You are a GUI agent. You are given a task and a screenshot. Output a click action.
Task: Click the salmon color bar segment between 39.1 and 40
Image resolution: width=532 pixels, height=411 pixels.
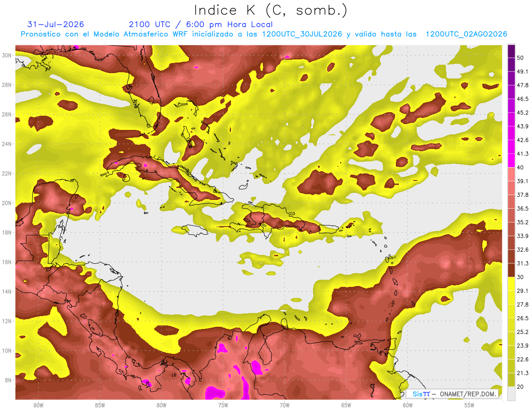click(511, 174)
